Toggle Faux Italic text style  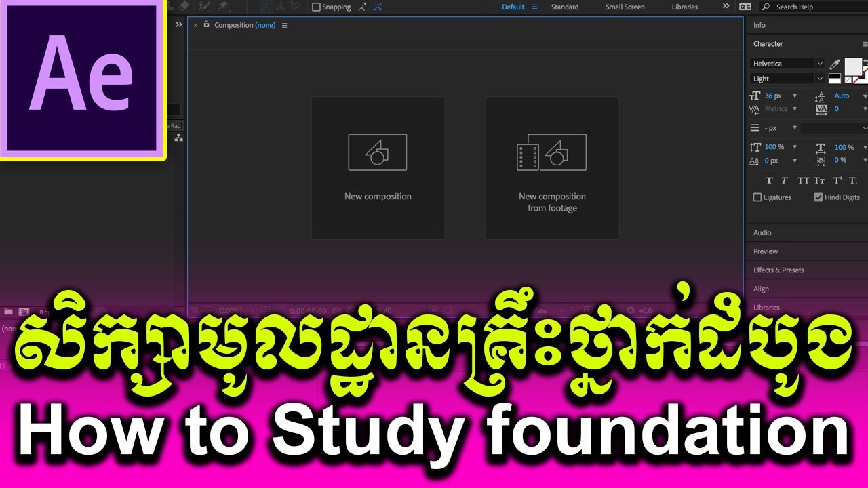[784, 180]
